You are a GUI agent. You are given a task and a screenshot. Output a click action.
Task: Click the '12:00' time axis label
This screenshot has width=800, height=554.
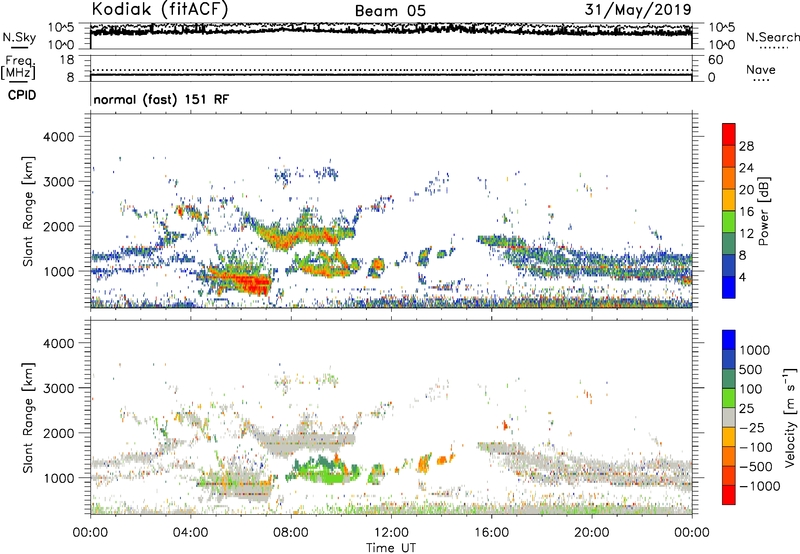tap(391, 533)
